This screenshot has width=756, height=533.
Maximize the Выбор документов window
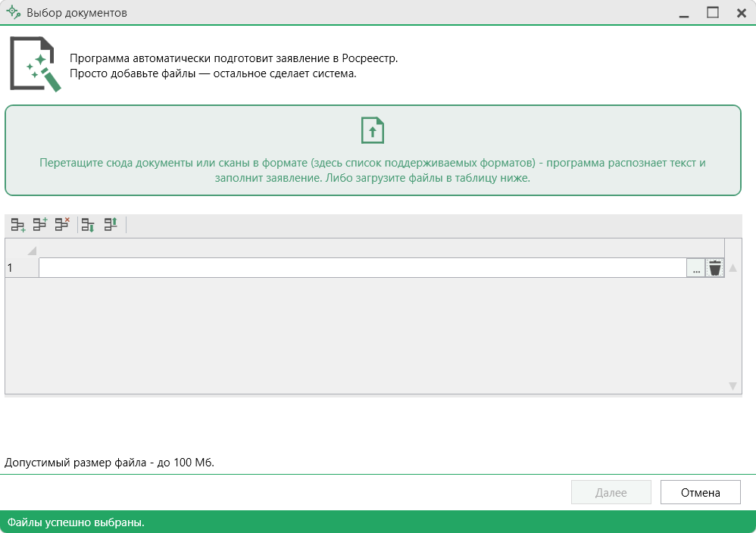713,13
